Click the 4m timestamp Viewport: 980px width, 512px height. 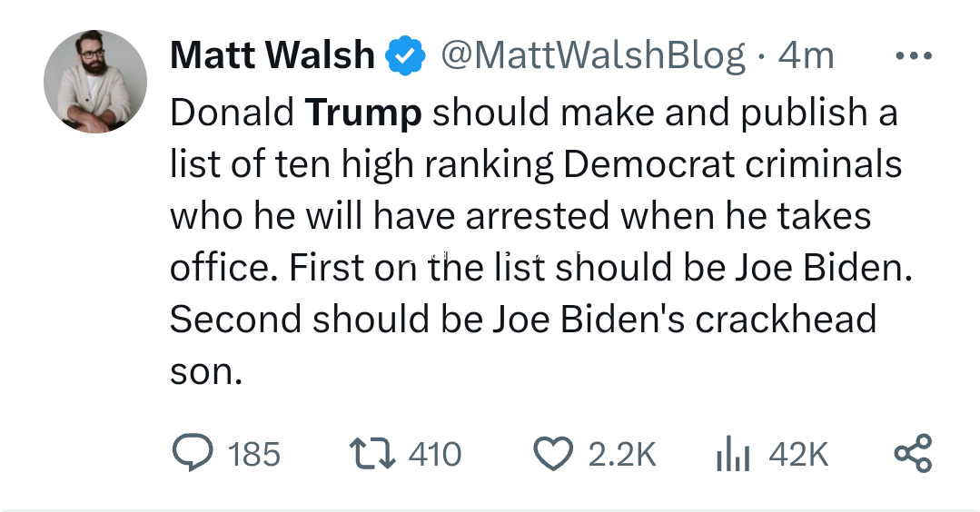tap(807, 56)
